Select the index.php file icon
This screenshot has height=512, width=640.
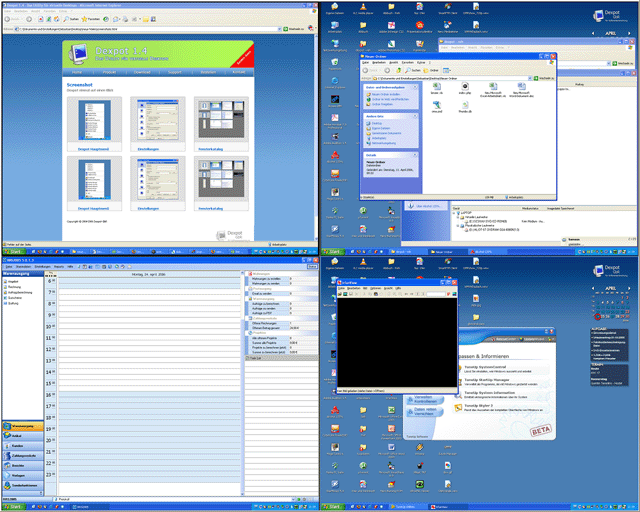click(x=464, y=88)
